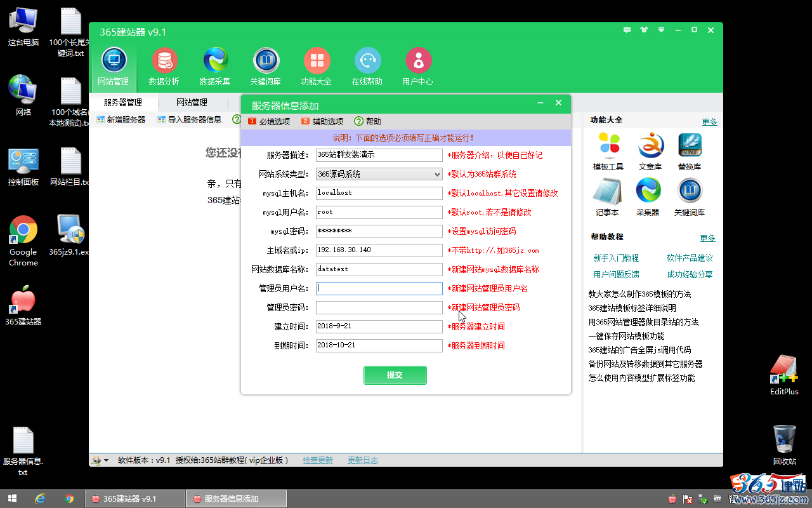The height and width of the screenshot is (508, 812).
Task: Launch the 记事本 shortcut
Action: click(x=607, y=197)
